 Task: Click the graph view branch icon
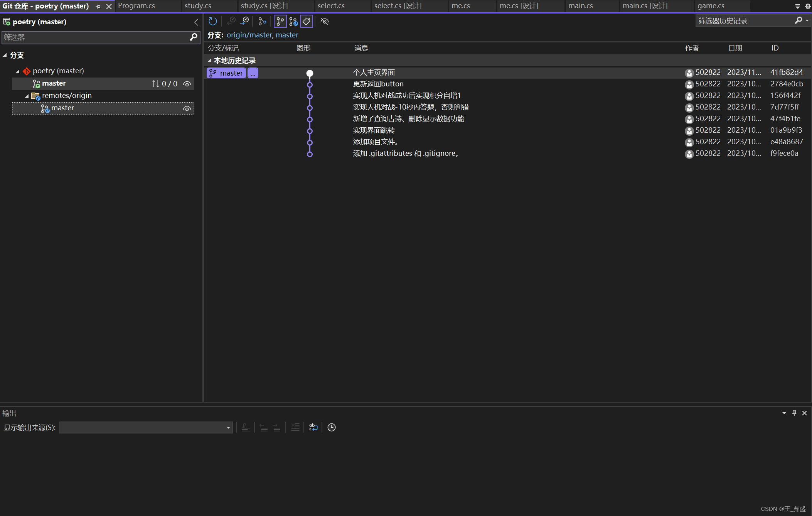(262, 21)
